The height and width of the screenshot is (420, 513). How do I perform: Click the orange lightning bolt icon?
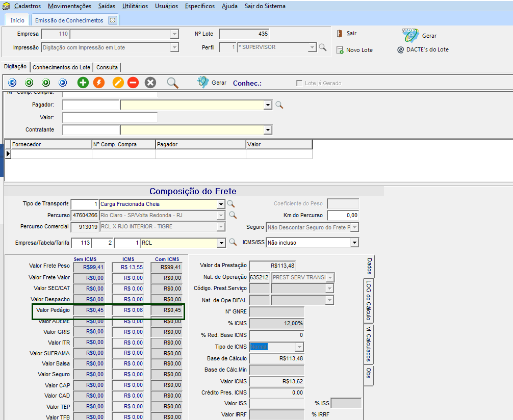(x=99, y=83)
